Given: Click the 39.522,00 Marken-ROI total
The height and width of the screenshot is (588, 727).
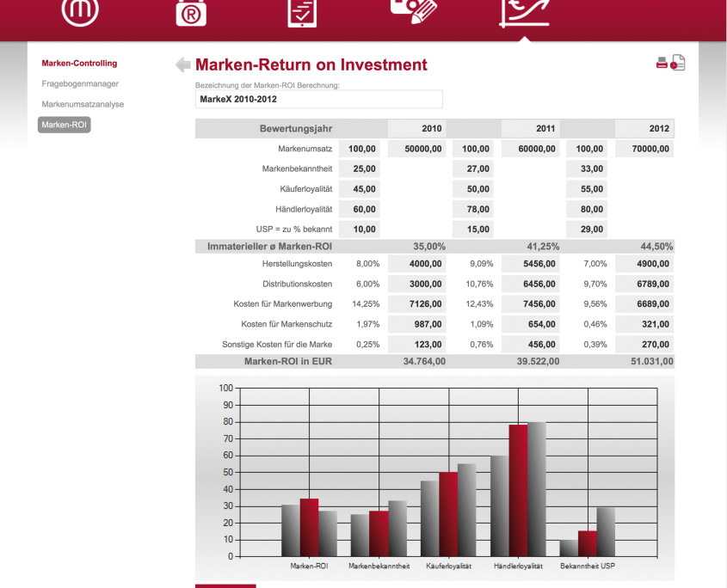Looking at the screenshot, I should tap(538, 361).
